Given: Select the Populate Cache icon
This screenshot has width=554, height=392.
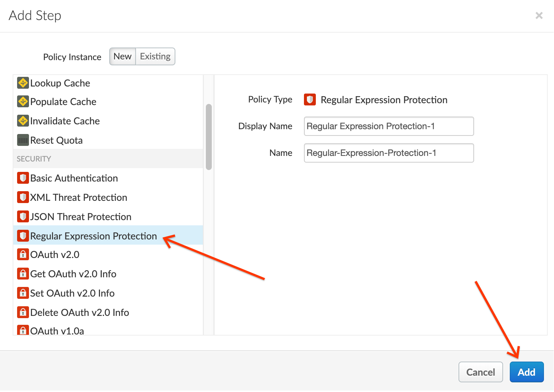Looking at the screenshot, I should click(x=23, y=101).
